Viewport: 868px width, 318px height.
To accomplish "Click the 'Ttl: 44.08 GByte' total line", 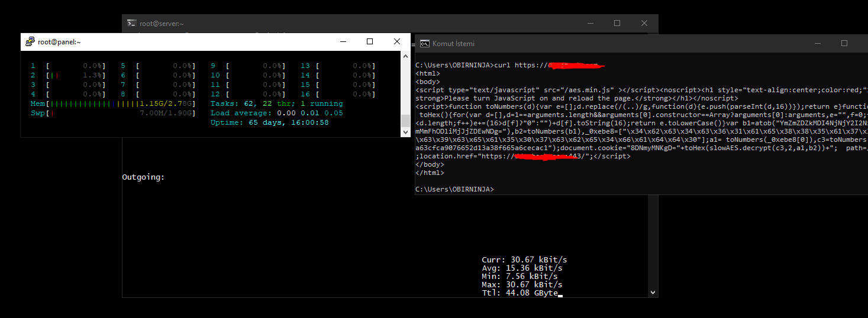I will point(519,293).
